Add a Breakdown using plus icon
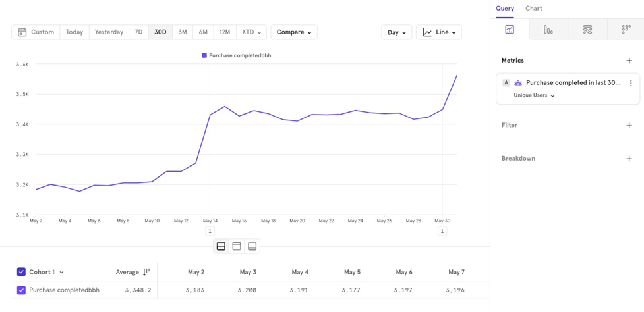 click(x=629, y=159)
